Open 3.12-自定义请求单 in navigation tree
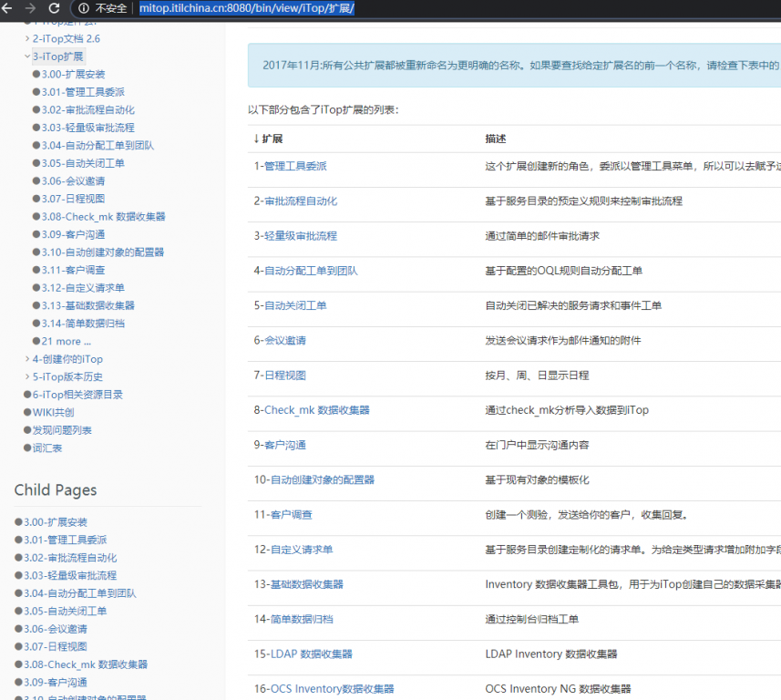 tap(83, 288)
